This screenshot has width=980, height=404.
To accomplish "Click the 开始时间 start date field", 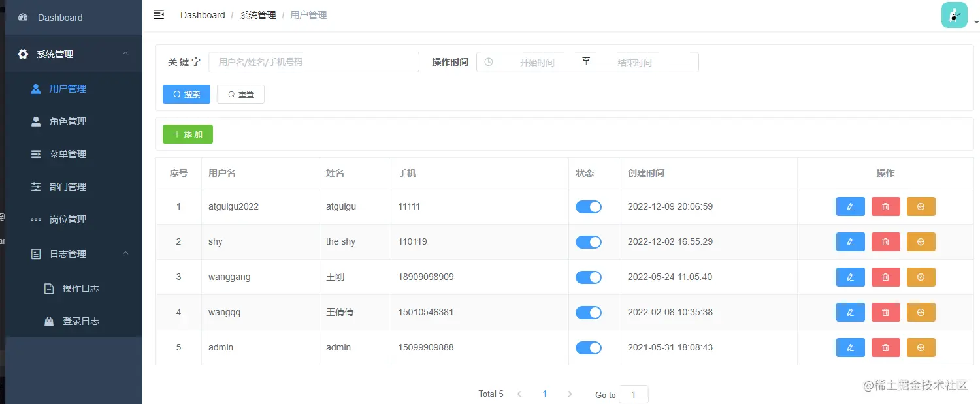I will (537, 63).
